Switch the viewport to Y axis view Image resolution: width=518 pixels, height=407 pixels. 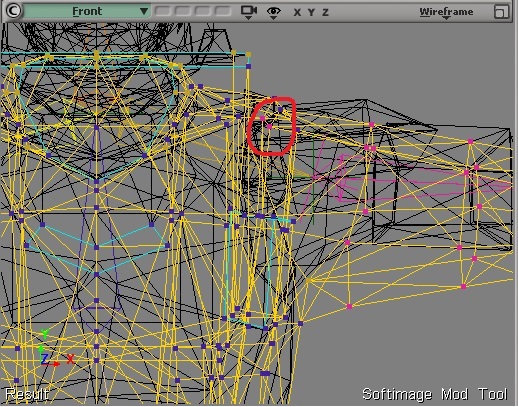311,13
